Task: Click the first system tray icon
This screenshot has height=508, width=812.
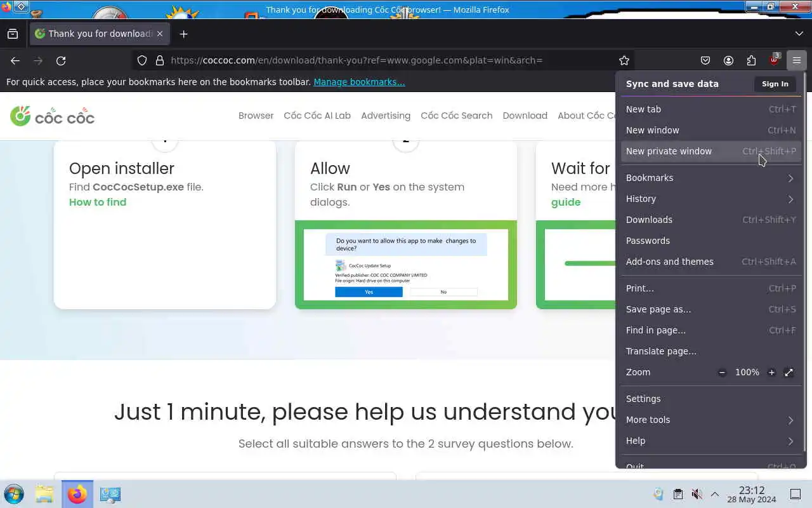Action: (x=658, y=494)
